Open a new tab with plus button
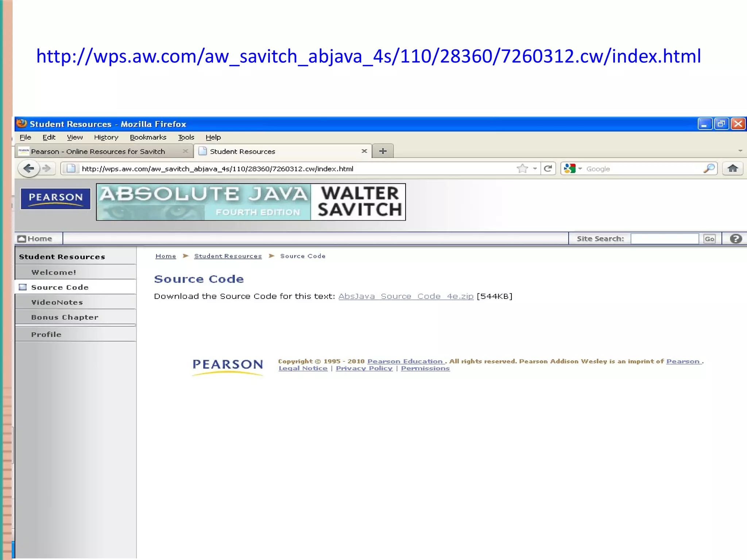Image resolution: width=747 pixels, height=560 pixels. pyautogui.click(x=383, y=151)
